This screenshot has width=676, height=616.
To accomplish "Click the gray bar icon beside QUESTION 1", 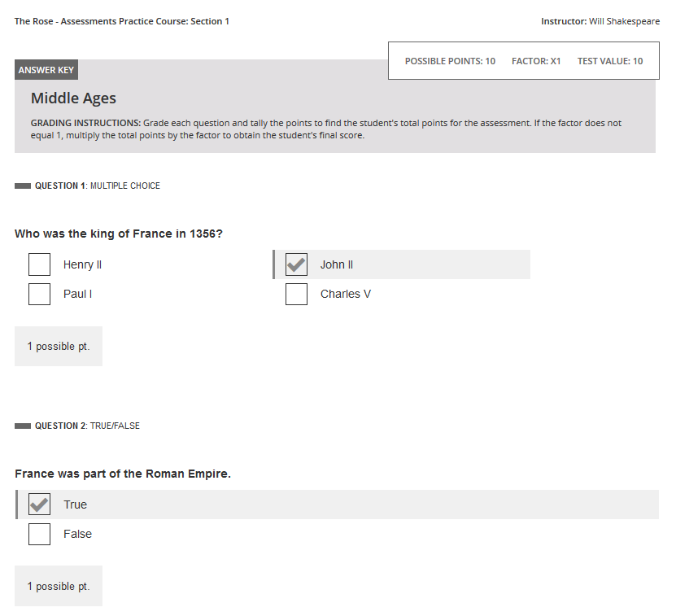I will coord(23,186).
